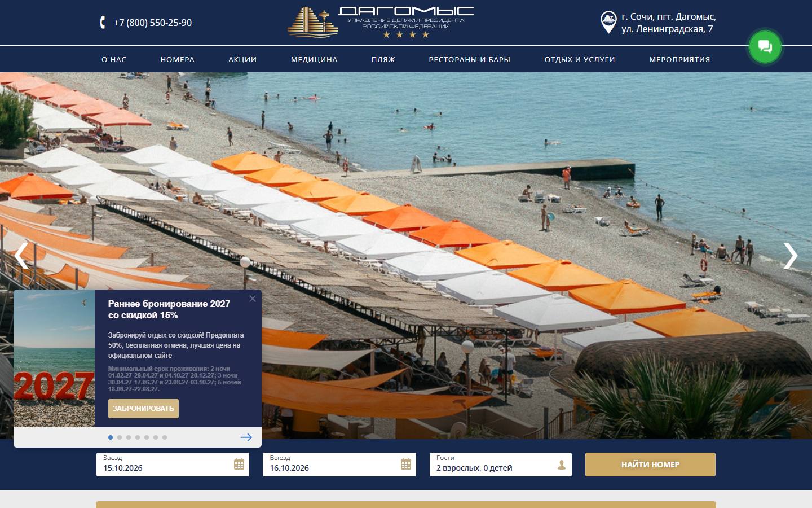Select the first promo pagination dot
812x508 pixels.
pyautogui.click(x=111, y=437)
